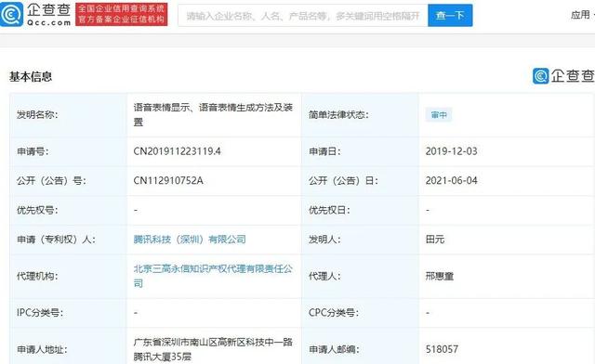Click the 企查查 watermark logo icon beside 基本信息
The image size is (595, 364).
click(x=540, y=76)
